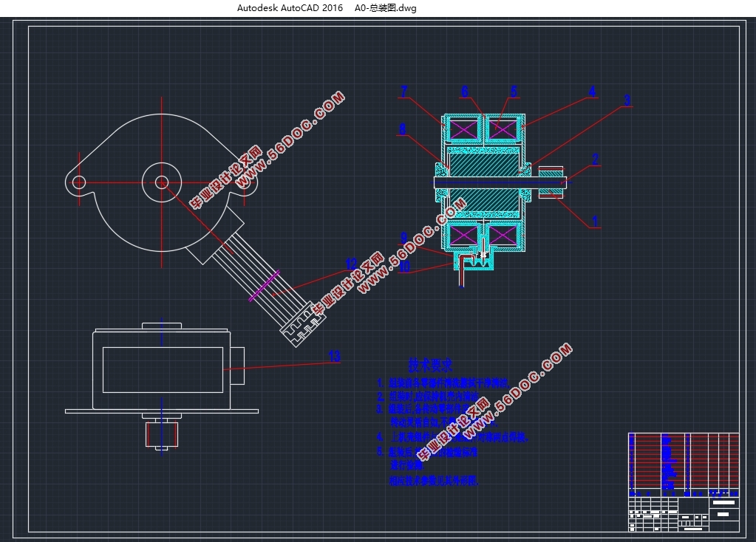Click the motor shaft center circle in front view

tap(162, 182)
